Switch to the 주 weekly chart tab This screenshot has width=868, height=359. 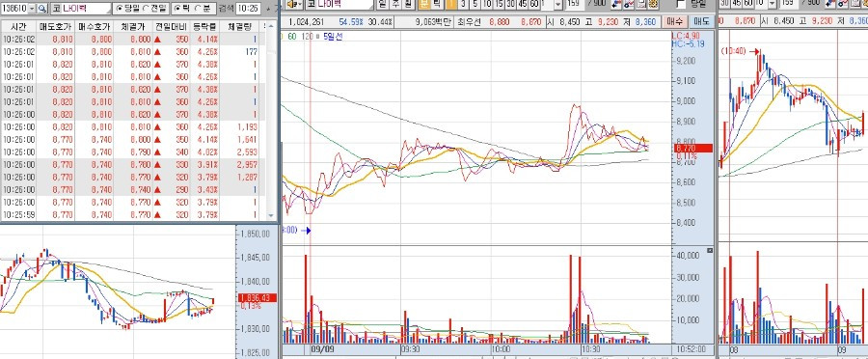[x=395, y=4]
